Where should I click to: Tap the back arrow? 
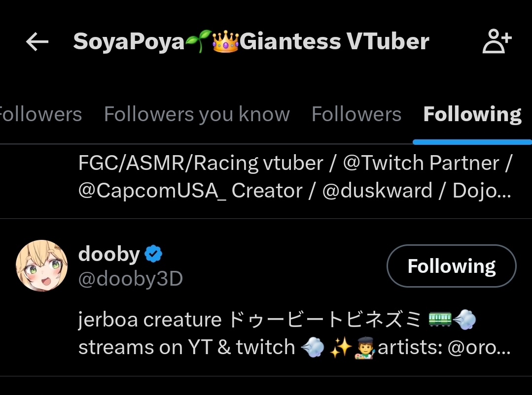click(37, 42)
